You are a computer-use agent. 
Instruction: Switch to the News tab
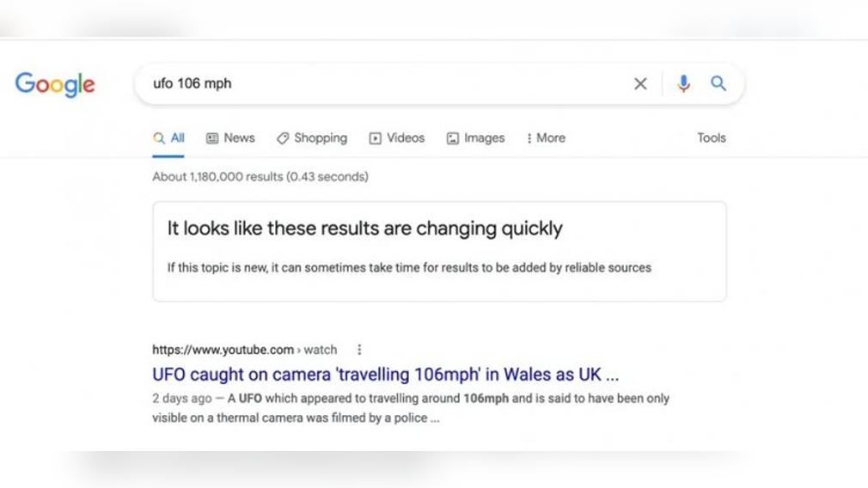230,137
